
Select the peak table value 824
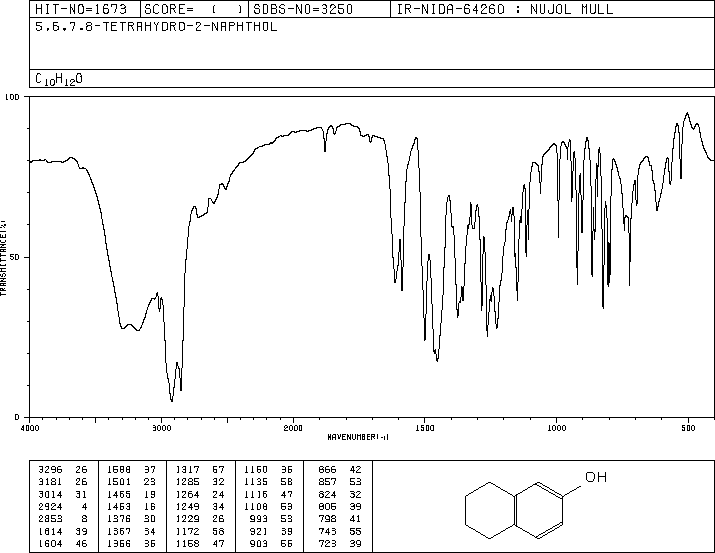pyautogui.click(x=327, y=494)
